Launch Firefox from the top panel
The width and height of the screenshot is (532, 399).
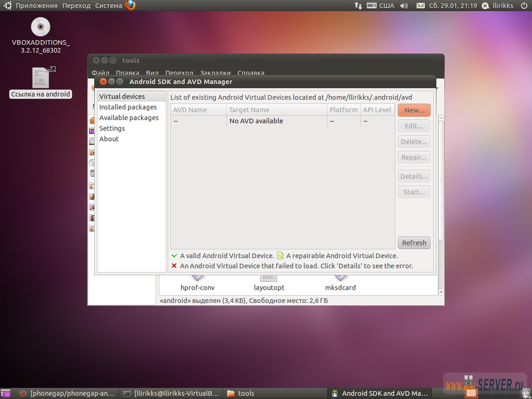click(130, 6)
